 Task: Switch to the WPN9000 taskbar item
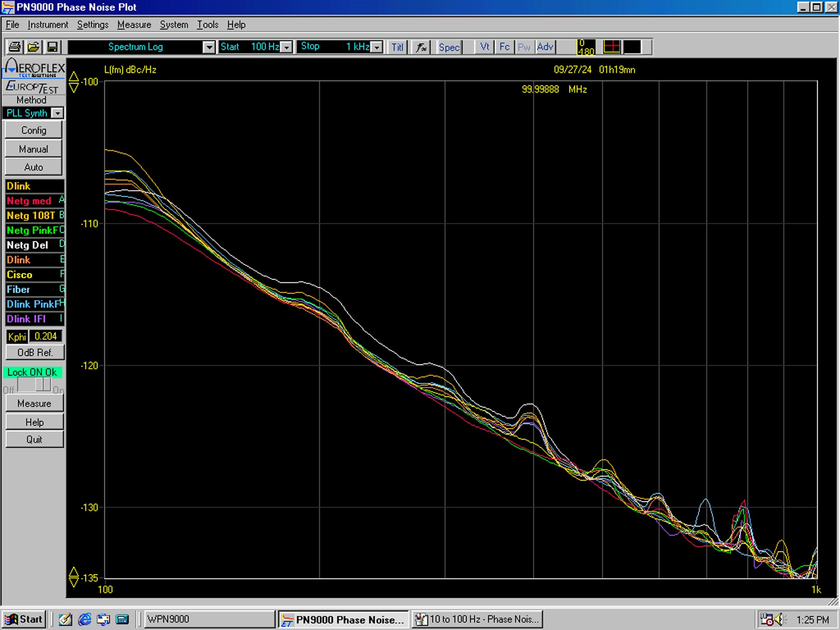[210, 619]
